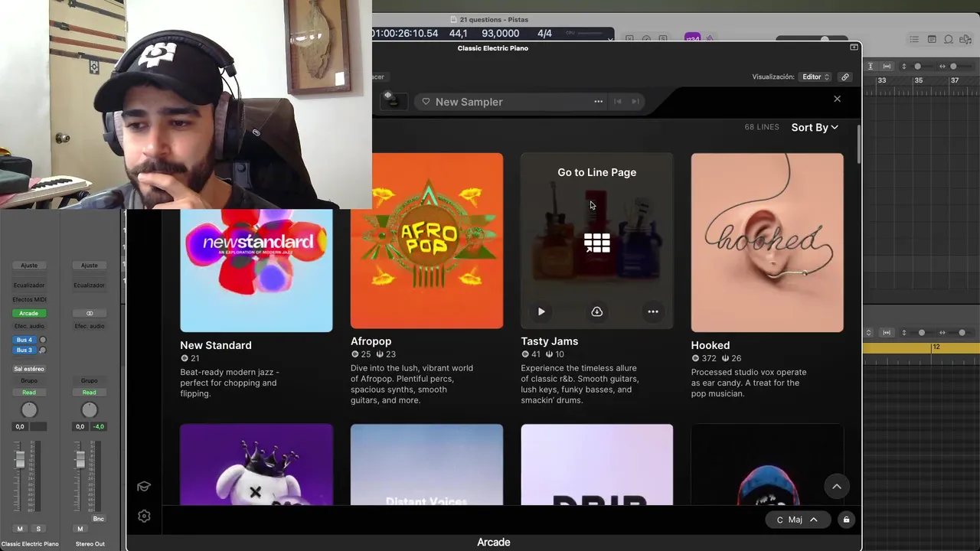Open the list editors icon in Logic toolbar
This screenshot has height=551, width=980.
point(914,39)
